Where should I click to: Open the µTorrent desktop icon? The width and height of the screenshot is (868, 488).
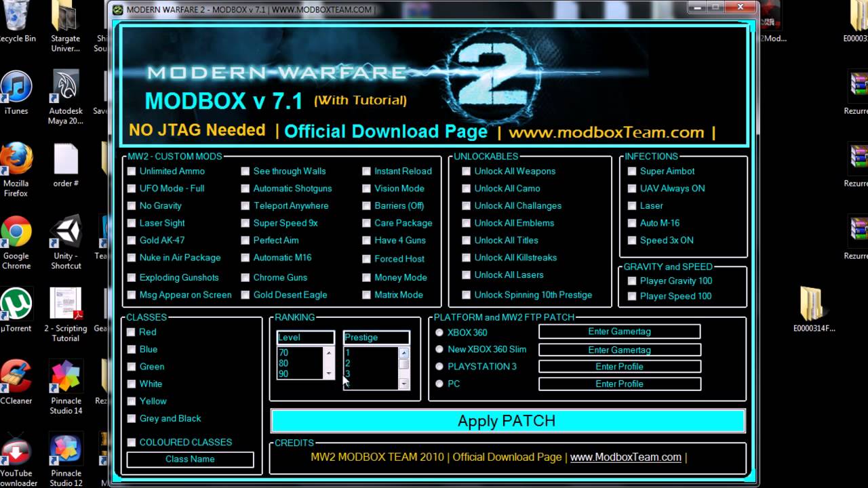pos(16,310)
